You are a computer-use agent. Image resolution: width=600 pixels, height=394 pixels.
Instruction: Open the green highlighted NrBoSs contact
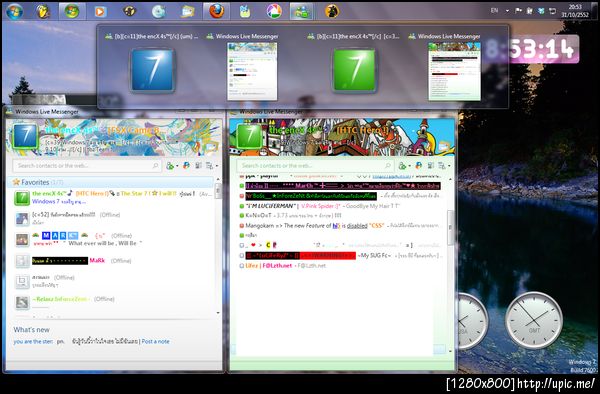point(341,196)
